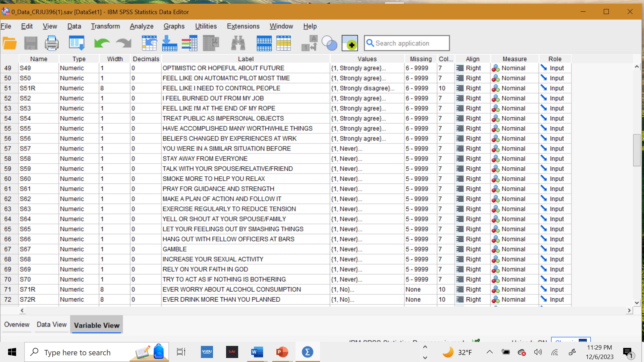Click the Go to case icon
Viewport: 644px width, 362px height.
[149, 43]
